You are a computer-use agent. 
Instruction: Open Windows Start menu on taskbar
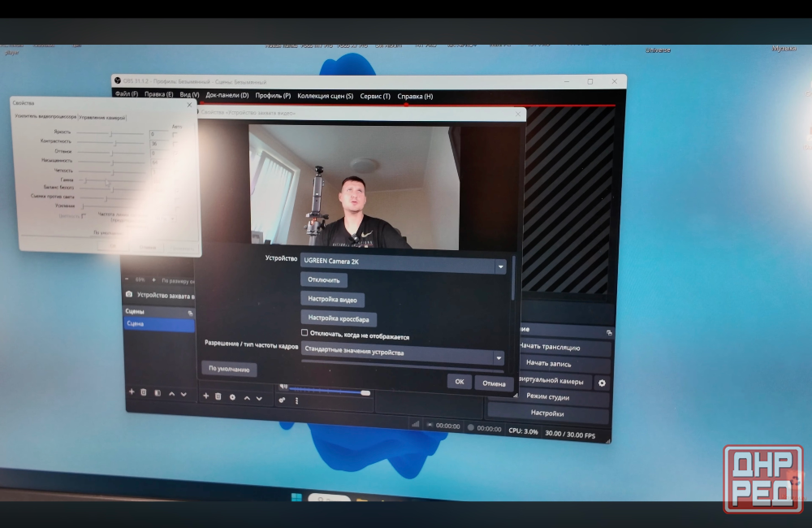point(296,497)
